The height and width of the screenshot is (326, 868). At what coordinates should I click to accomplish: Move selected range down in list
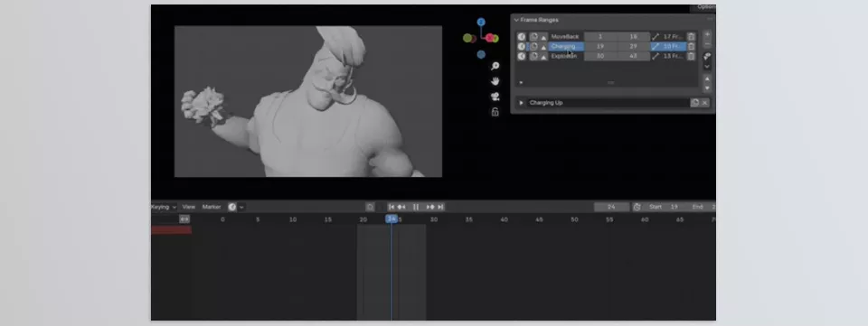click(707, 88)
